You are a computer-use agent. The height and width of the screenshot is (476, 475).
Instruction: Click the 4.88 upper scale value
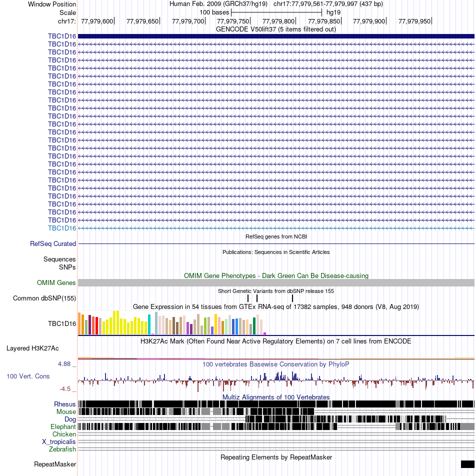tap(64, 363)
